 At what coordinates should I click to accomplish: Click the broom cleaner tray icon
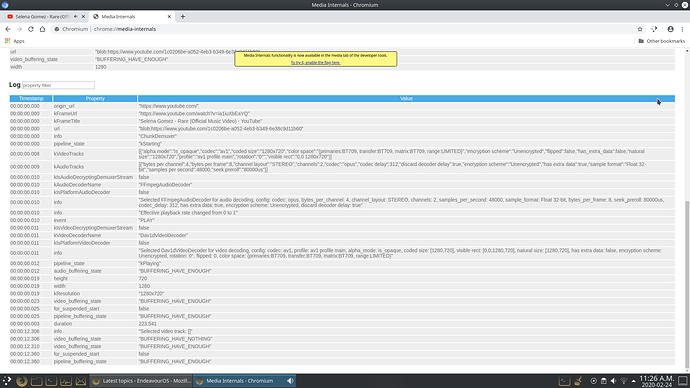click(578, 381)
